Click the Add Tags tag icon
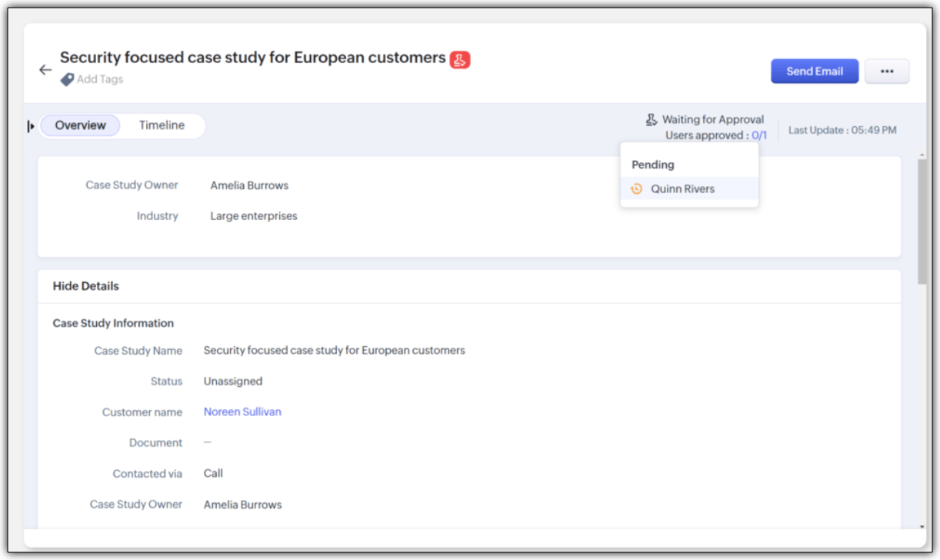940x560 pixels. (67, 79)
